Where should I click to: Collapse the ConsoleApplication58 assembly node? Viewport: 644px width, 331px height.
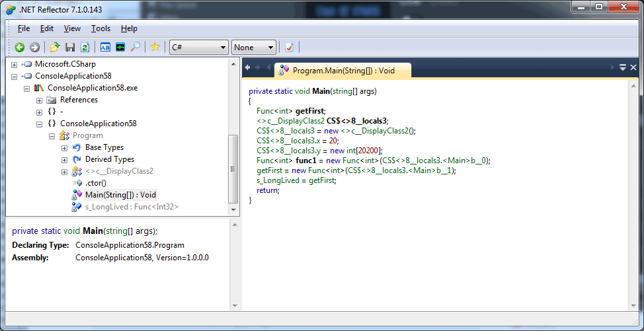15,77
